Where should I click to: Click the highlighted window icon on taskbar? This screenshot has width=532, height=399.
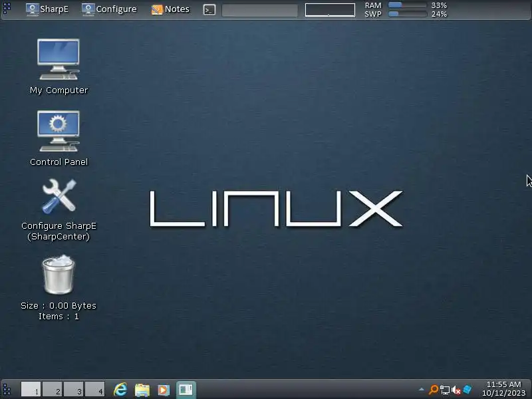tap(186, 390)
